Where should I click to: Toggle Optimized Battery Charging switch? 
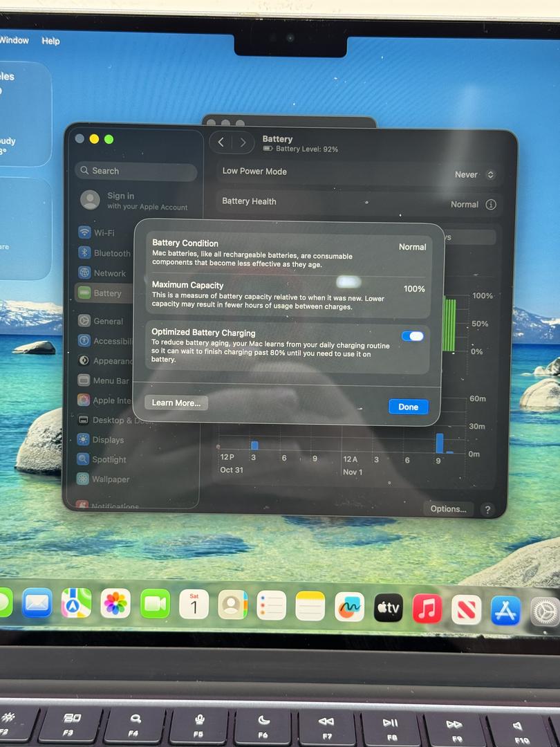pos(413,336)
